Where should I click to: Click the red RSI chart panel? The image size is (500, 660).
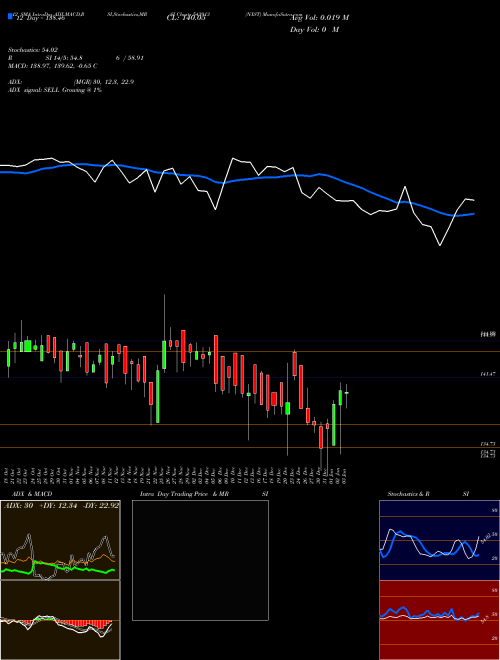439,620
